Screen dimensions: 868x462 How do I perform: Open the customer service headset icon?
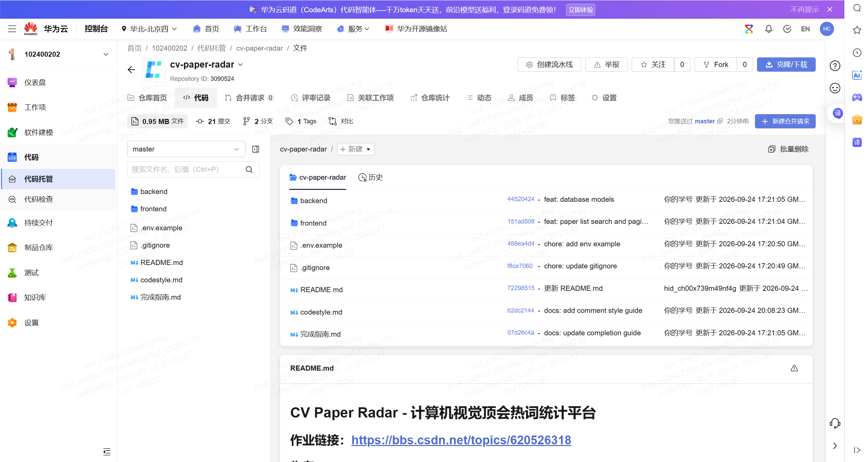click(835, 423)
